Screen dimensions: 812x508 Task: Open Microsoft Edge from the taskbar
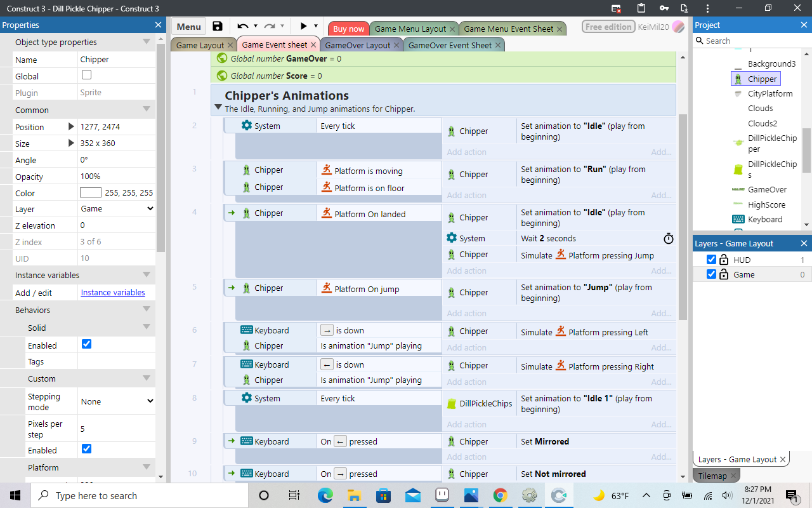click(x=325, y=495)
